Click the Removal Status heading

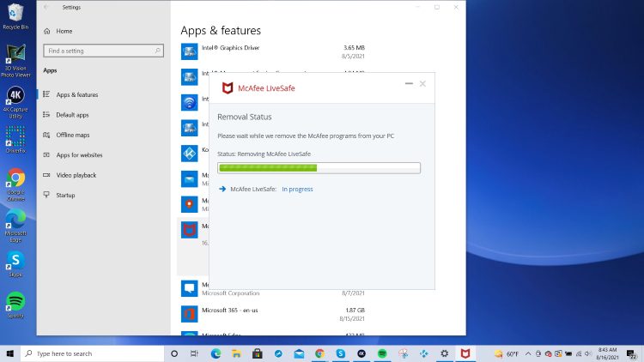click(245, 117)
